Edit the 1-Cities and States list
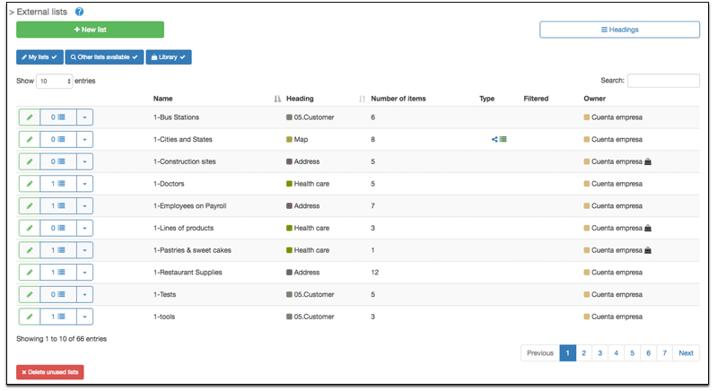This screenshot has height=391, width=718. [29, 139]
